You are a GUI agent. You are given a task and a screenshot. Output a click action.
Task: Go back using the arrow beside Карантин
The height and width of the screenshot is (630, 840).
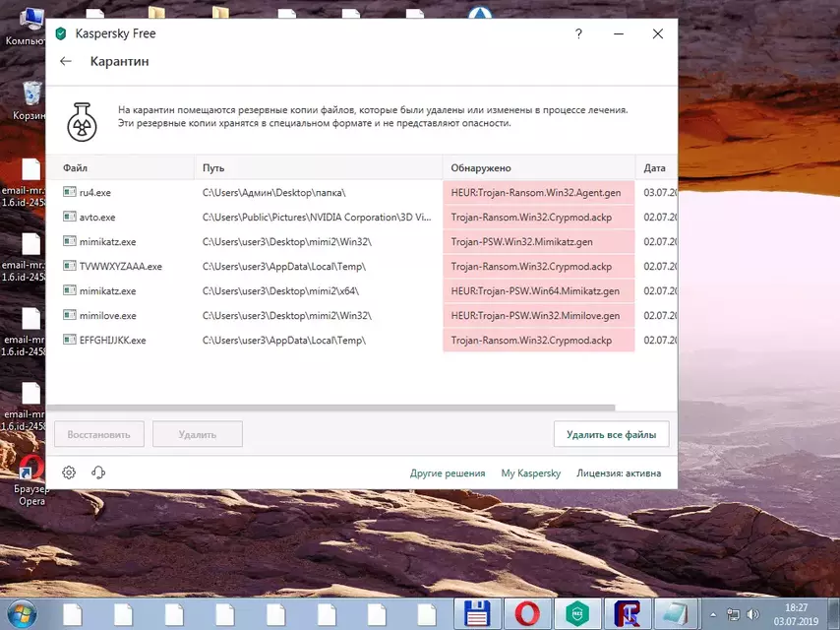tap(66, 61)
